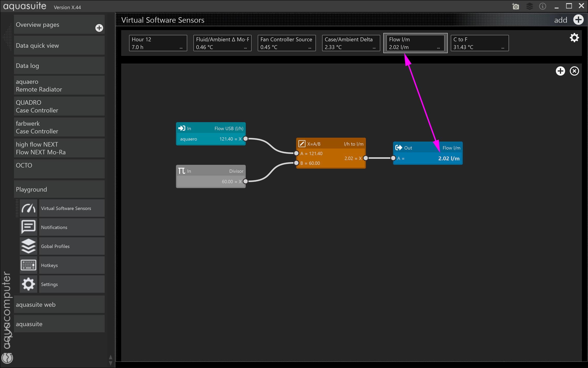Click the plus icon in the node editor canvas
The height and width of the screenshot is (368, 588).
560,71
